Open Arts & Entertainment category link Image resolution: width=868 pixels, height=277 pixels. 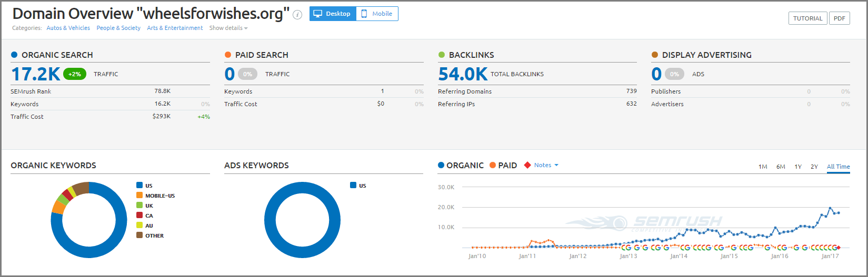click(x=175, y=28)
